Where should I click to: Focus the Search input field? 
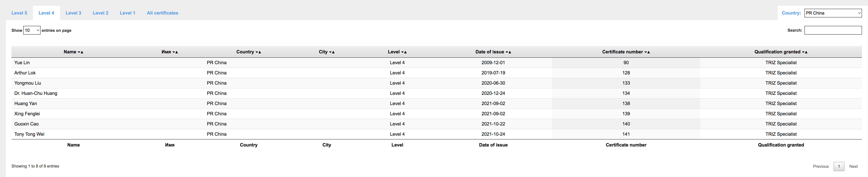click(833, 30)
